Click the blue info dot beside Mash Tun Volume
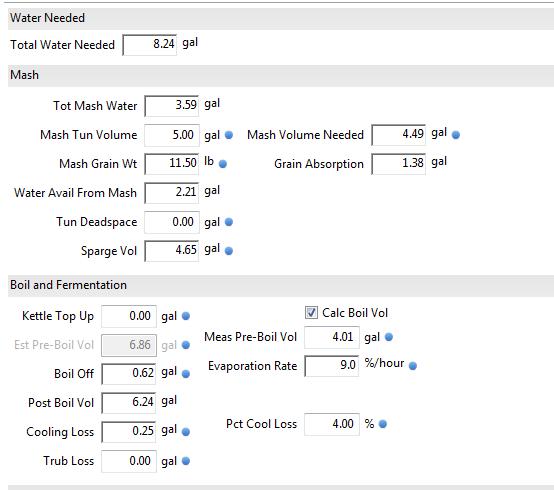Image resolution: width=554 pixels, height=490 pixels. click(229, 135)
